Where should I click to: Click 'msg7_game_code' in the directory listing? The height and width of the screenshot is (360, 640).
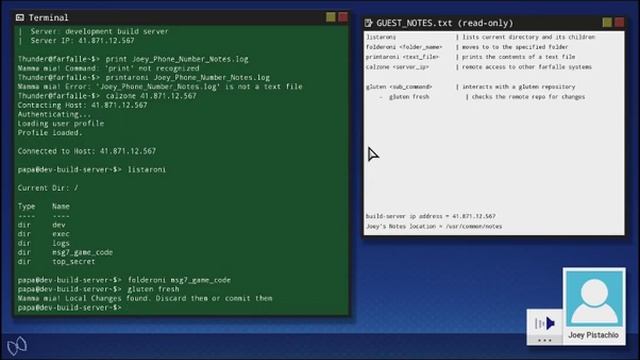click(82, 252)
